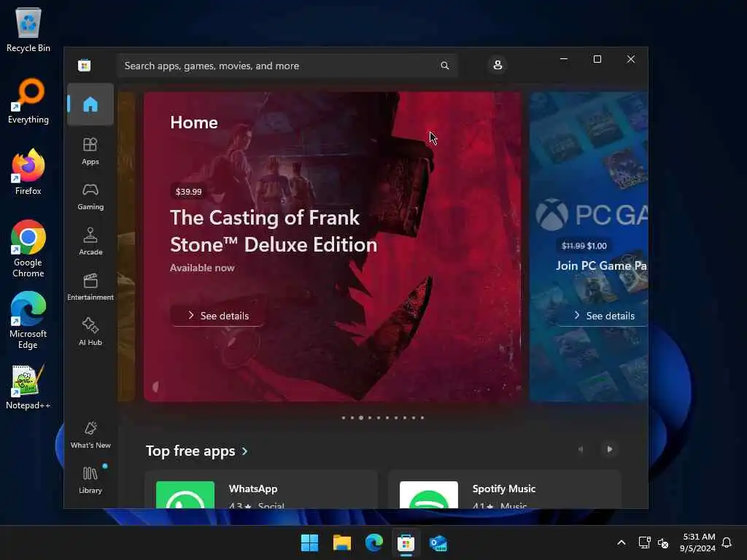
Task: See details for The Casting of Frank Stone
Action: click(217, 316)
